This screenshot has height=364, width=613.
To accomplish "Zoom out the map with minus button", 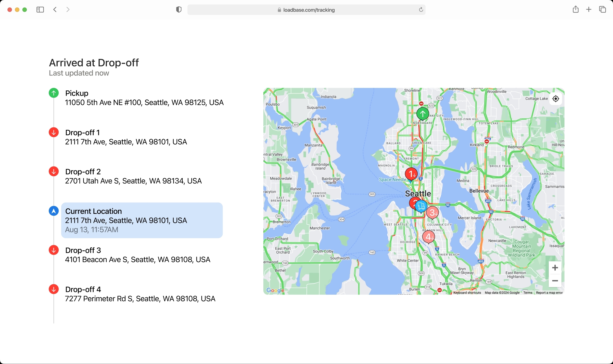I will pos(555,281).
